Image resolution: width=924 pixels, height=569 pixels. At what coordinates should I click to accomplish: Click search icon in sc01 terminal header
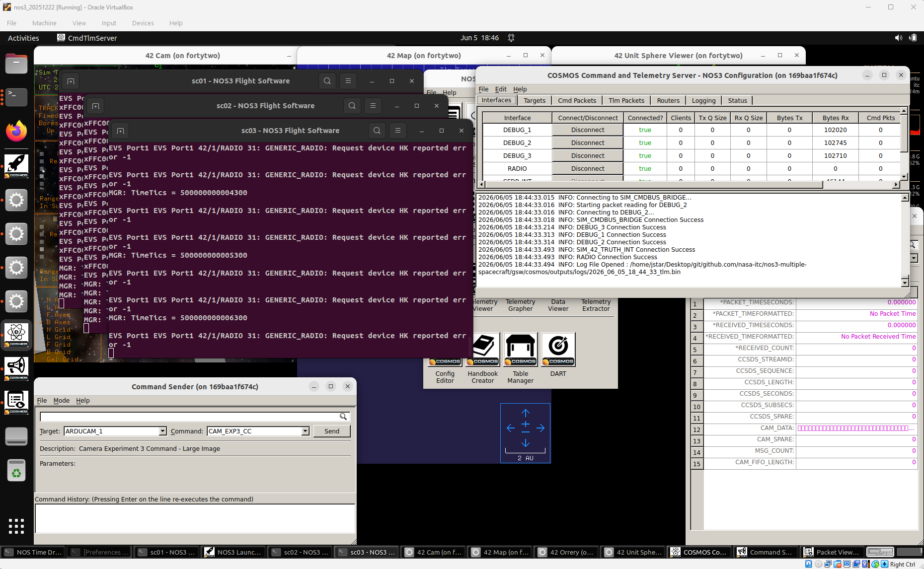[x=327, y=81]
